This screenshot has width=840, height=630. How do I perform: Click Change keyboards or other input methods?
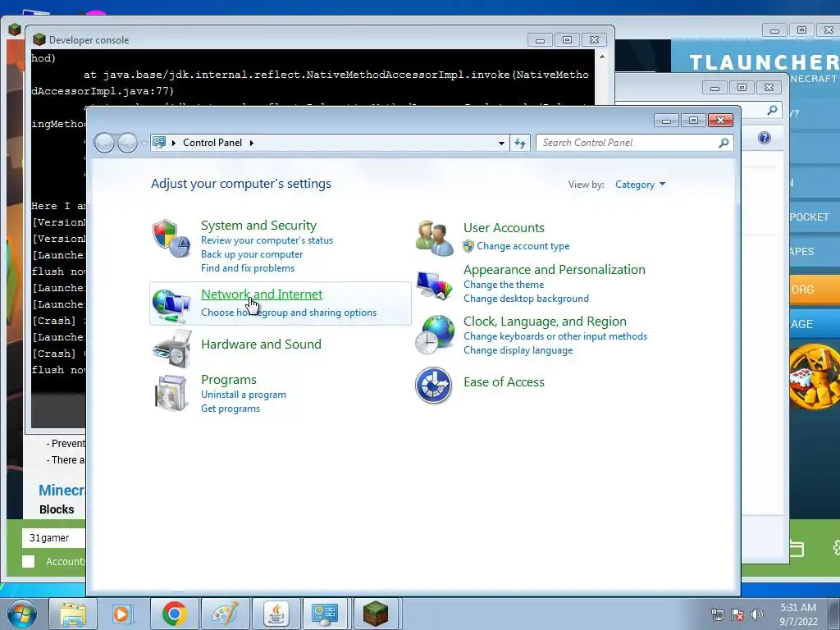click(555, 336)
